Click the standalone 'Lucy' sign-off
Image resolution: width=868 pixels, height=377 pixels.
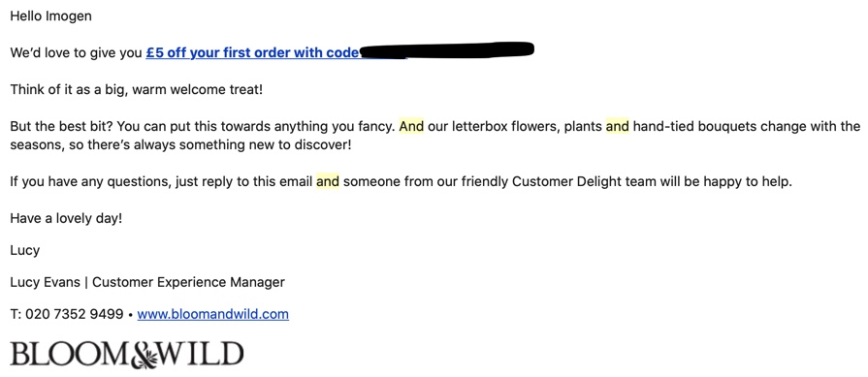[x=25, y=250]
